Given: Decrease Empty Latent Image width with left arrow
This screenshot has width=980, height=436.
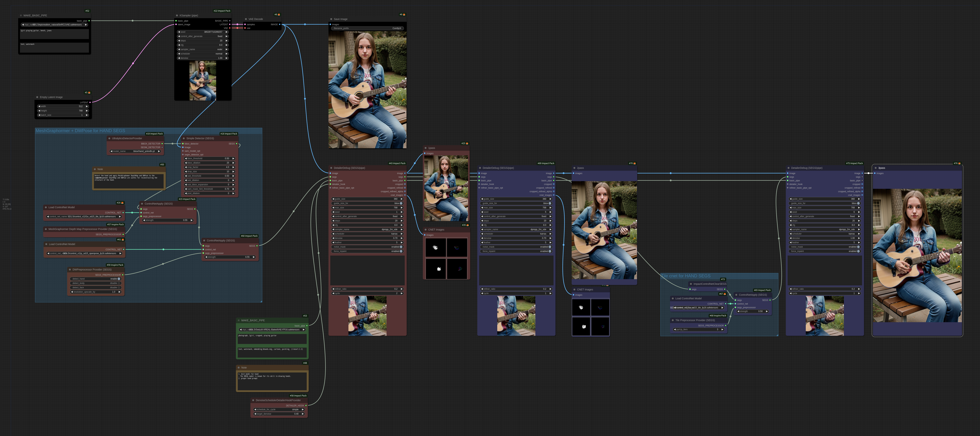Looking at the screenshot, I should [x=39, y=107].
